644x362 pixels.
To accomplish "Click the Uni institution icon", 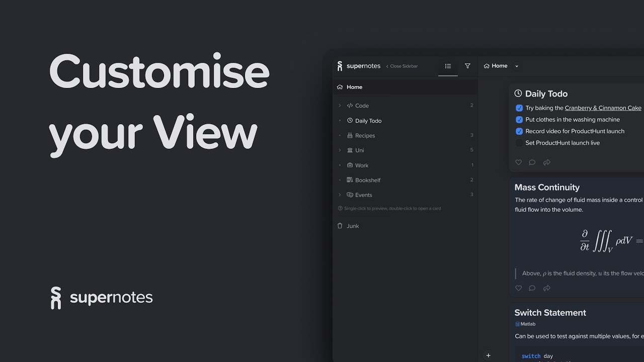I will tap(350, 150).
